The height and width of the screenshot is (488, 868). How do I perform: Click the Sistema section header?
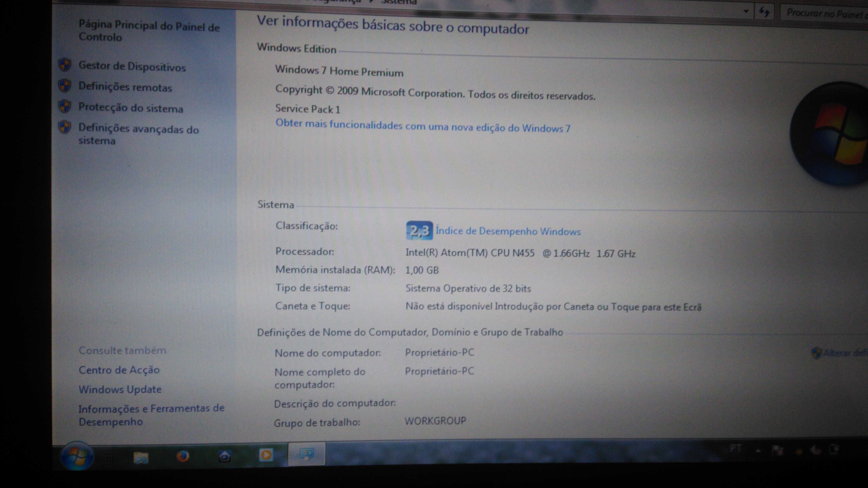click(x=276, y=204)
